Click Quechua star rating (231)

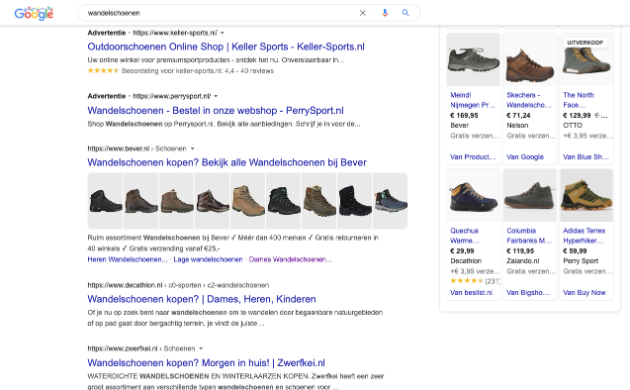(x=475, y=281)
